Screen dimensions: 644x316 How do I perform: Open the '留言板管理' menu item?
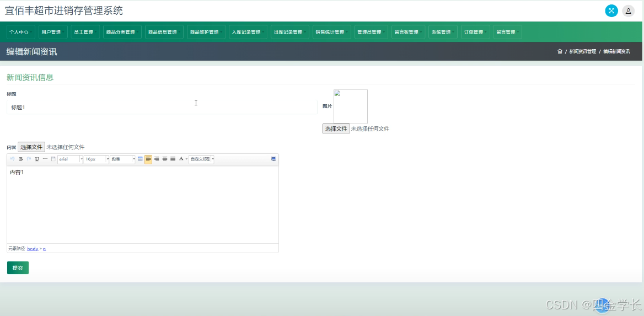408,32
